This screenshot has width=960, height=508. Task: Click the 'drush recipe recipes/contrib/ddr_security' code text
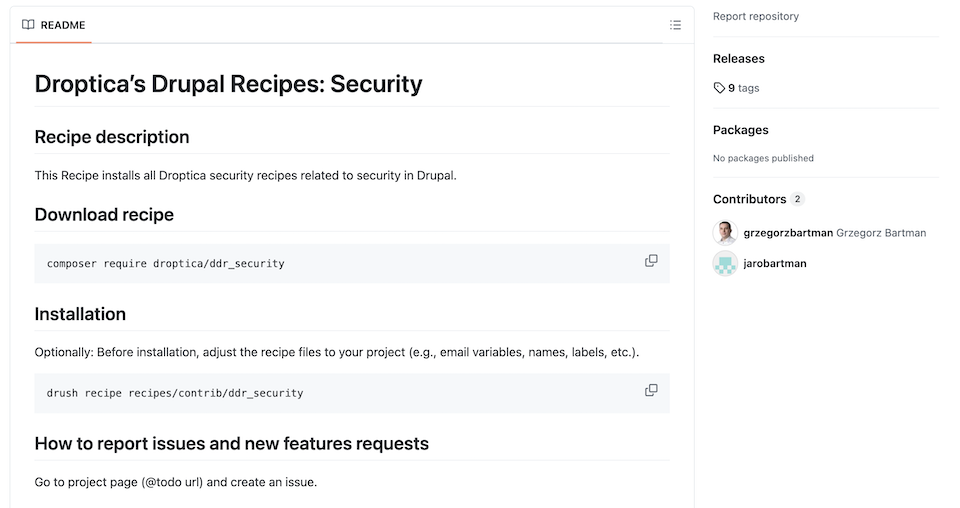point(175,393)
